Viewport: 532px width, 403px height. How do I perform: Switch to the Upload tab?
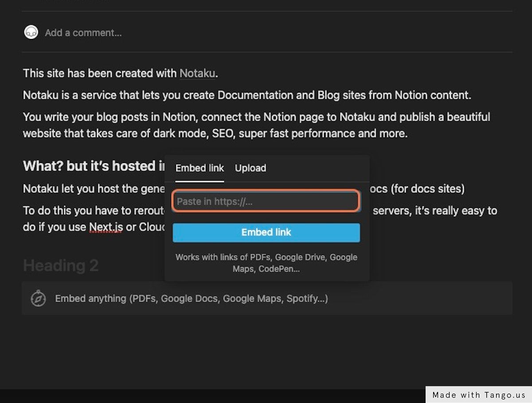[250, 168]
